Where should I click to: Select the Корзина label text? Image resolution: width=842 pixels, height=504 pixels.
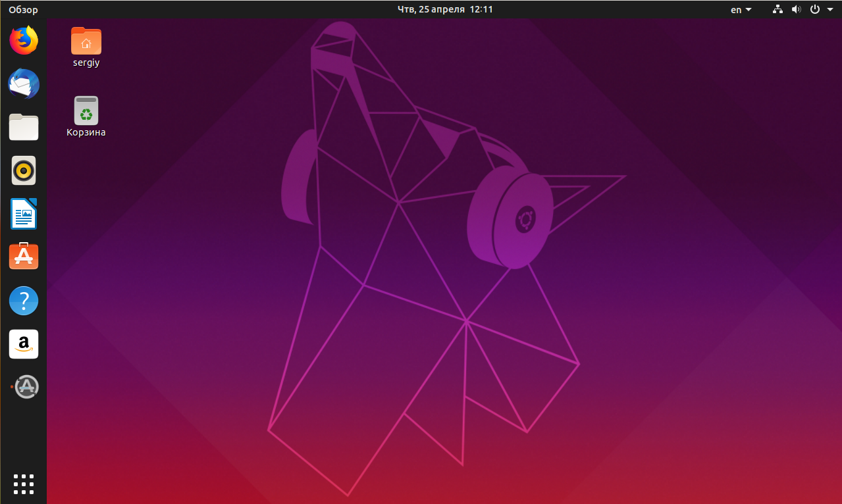(x=86, y=132)
